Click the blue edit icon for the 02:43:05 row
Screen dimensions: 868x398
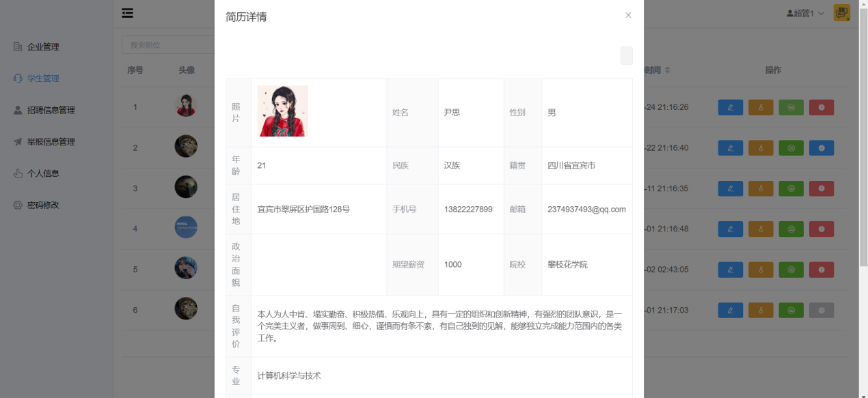tap(731, 270)
